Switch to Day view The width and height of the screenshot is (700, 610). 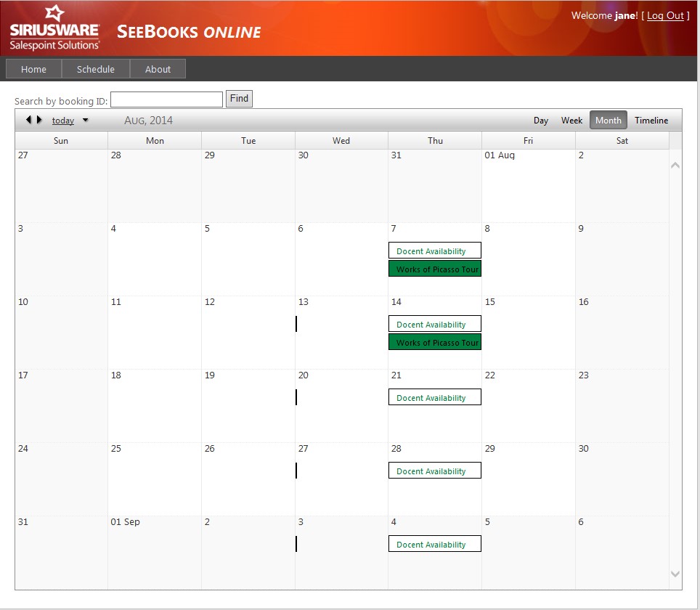(541, 121)
